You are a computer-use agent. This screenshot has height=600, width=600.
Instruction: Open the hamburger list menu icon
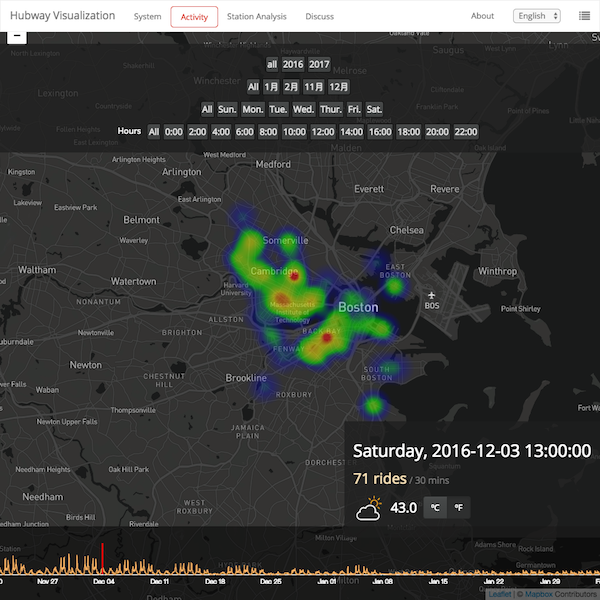click(x=584, y=16)
